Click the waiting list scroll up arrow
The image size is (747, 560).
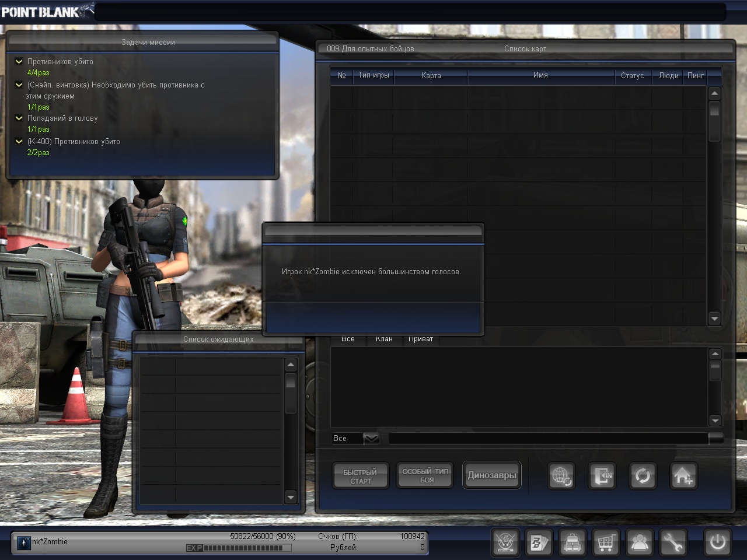291,365
